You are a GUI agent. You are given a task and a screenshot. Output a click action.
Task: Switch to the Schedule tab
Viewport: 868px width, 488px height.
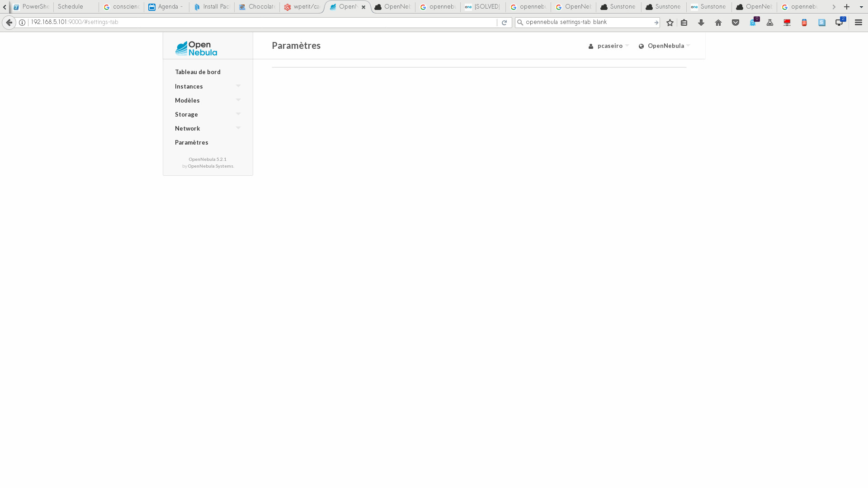(76, 7)
